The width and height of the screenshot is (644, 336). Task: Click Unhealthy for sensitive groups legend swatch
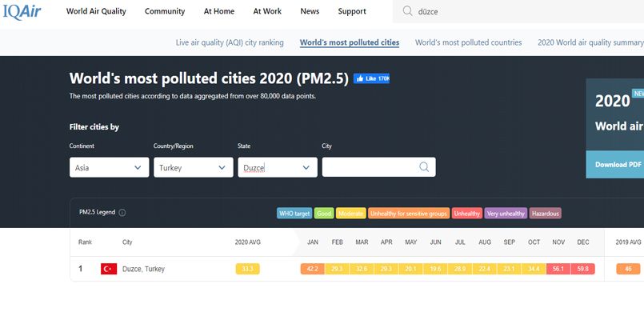click(409, 213)
